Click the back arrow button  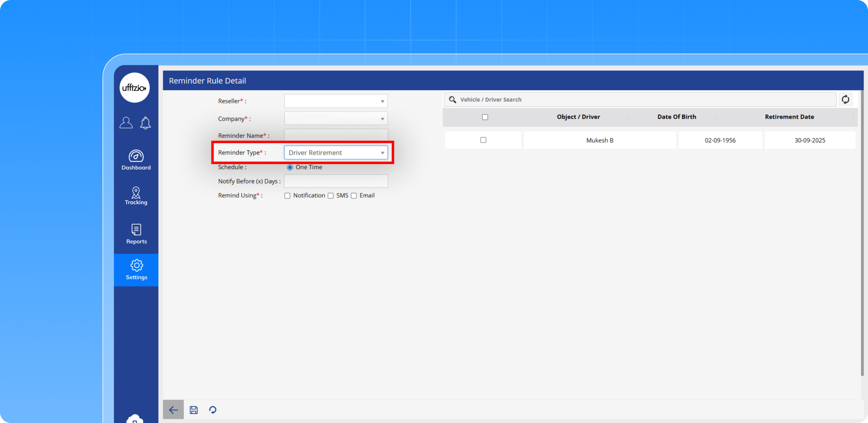[173, 410]
